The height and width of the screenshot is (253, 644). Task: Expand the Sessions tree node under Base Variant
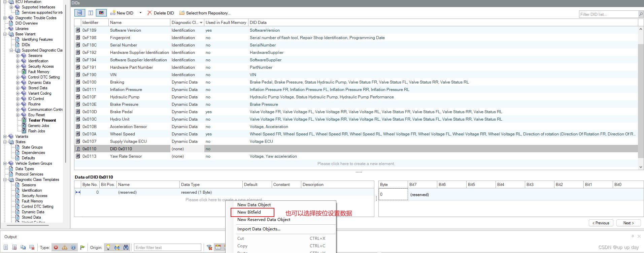pyautogui.click(x=18, y=56)
